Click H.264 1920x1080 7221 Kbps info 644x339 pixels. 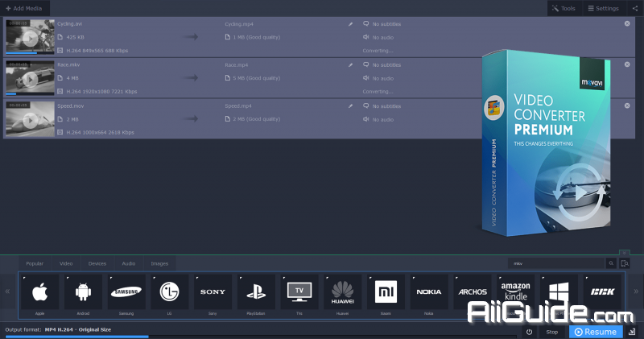[101, 92]
